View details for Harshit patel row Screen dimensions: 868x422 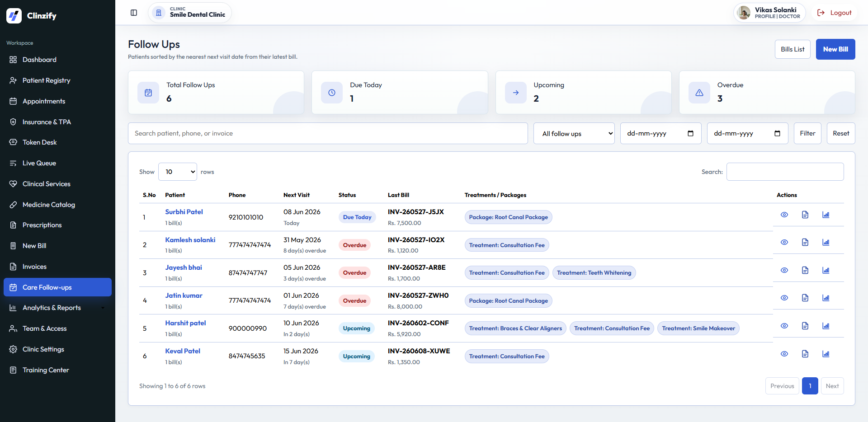tap(784, 326)
